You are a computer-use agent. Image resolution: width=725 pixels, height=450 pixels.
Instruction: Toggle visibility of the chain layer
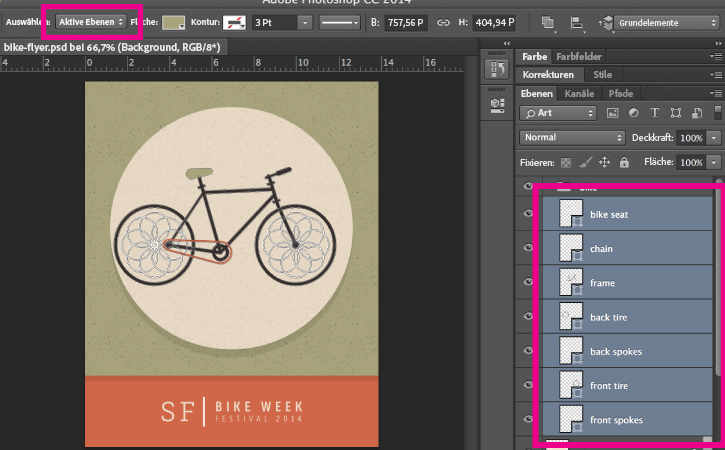coord(527,248)
